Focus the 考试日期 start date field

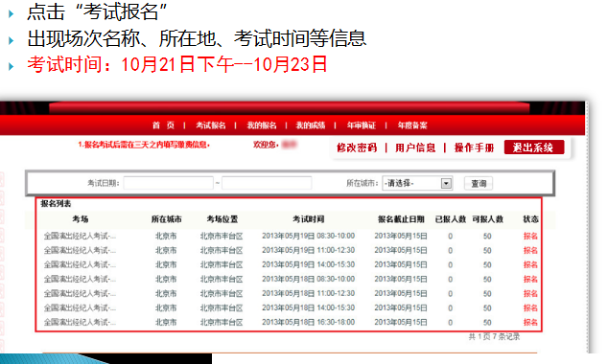coord(168,183)
